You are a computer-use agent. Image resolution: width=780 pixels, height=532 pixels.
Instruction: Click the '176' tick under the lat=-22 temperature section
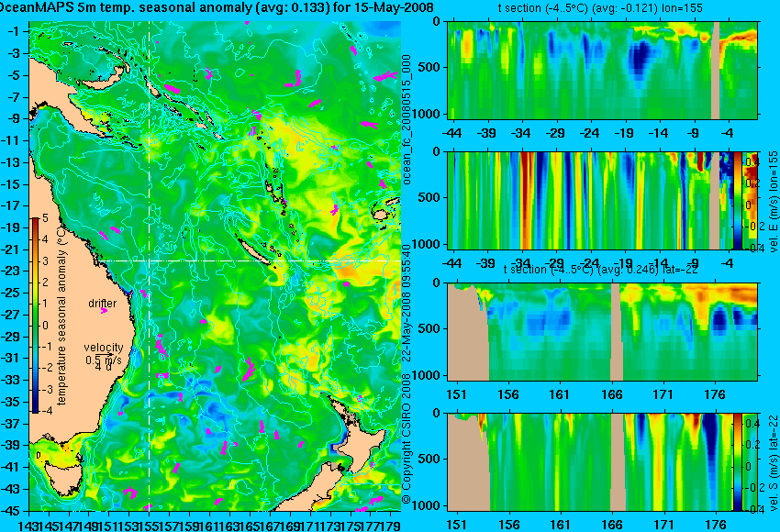716,394
